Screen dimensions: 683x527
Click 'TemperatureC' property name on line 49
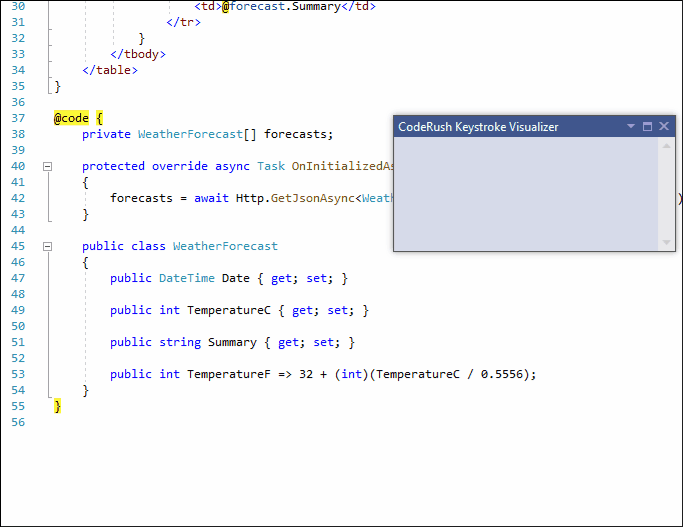pyautogui.click(x=229, y=310)
